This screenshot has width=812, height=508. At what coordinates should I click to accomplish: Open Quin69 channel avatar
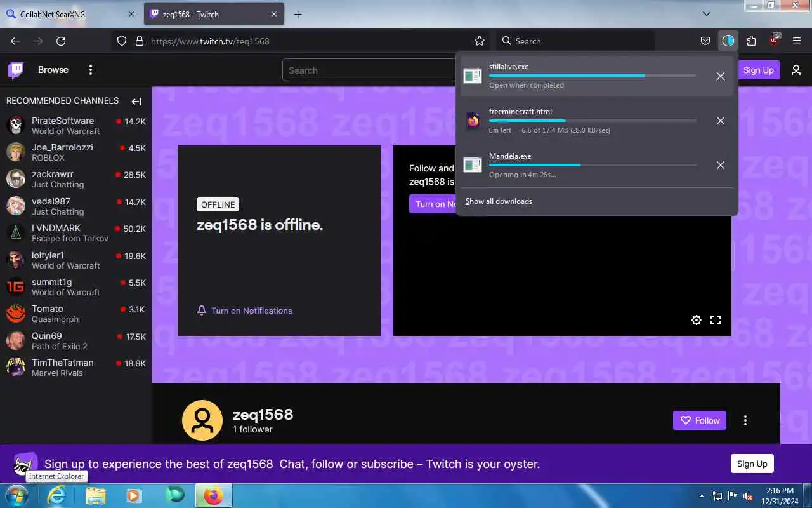coord(16,340)
